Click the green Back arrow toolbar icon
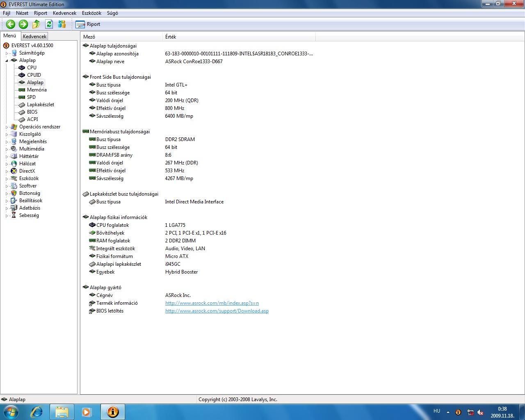Screen dimensions: 525x420 click(x=11, y=24)
